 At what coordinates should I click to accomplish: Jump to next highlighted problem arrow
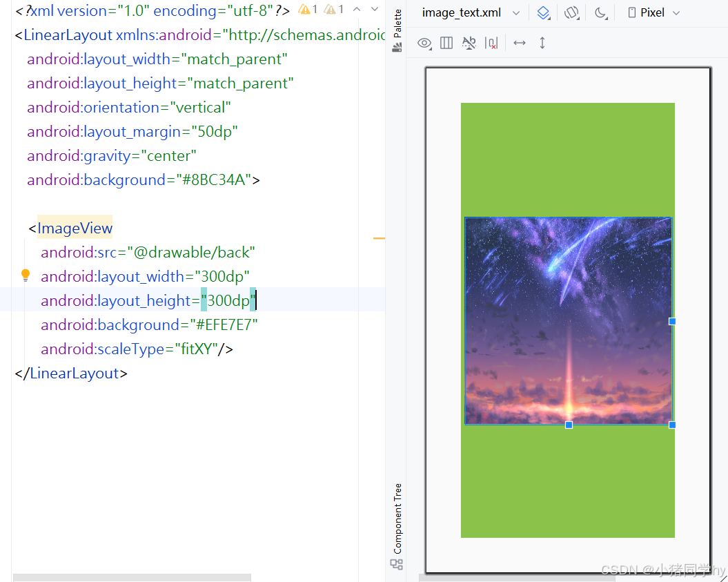375,9
